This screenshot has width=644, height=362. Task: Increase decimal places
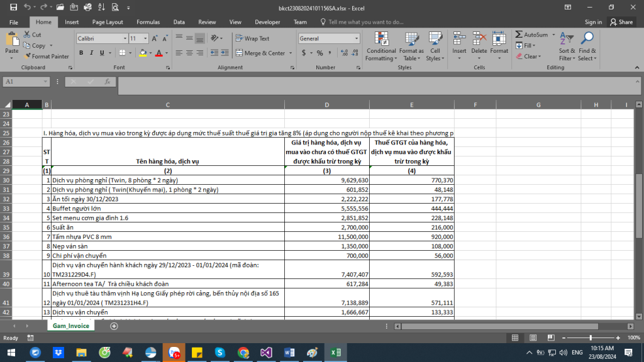[x=344, y=53]
